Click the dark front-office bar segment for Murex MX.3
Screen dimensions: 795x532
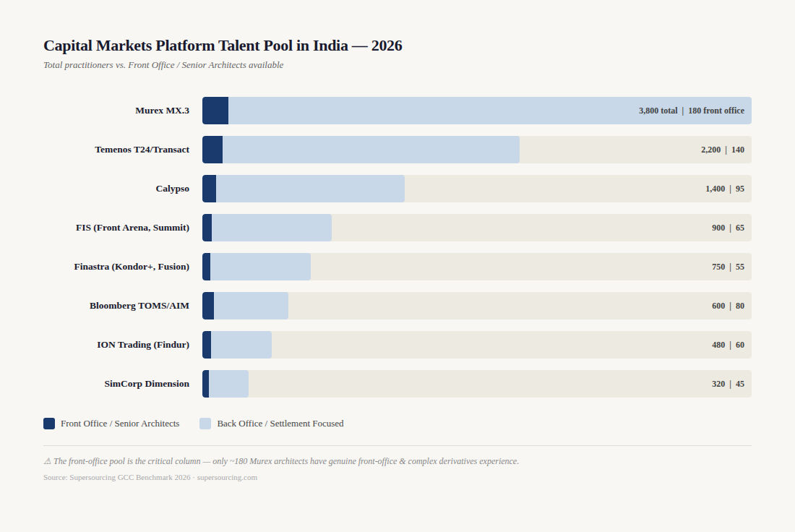(215, 111)
